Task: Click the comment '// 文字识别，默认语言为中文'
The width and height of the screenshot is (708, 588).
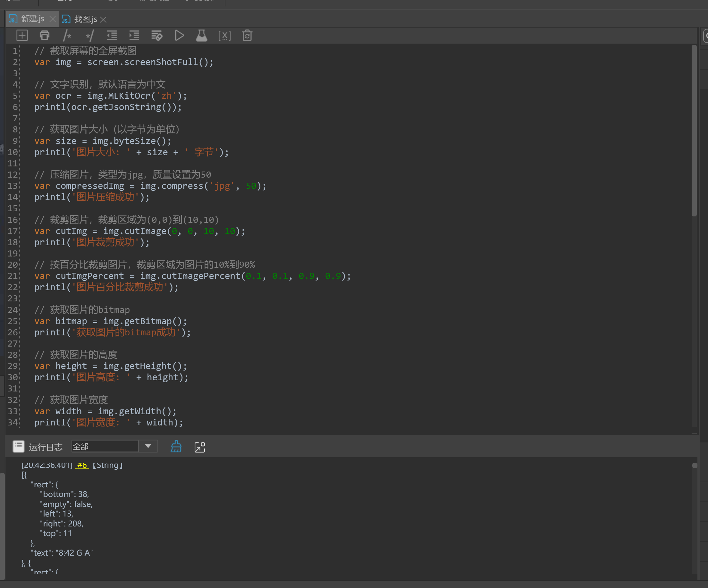Action: (x=100, y=84)
